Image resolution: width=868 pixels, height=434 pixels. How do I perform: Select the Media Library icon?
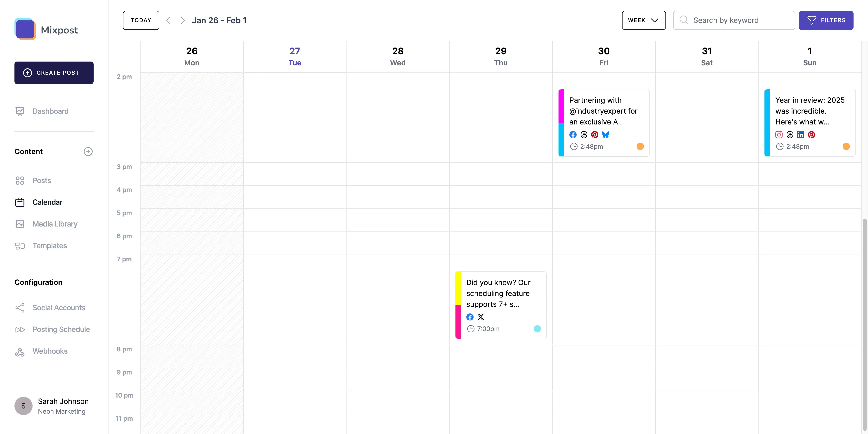coord(20,224)
